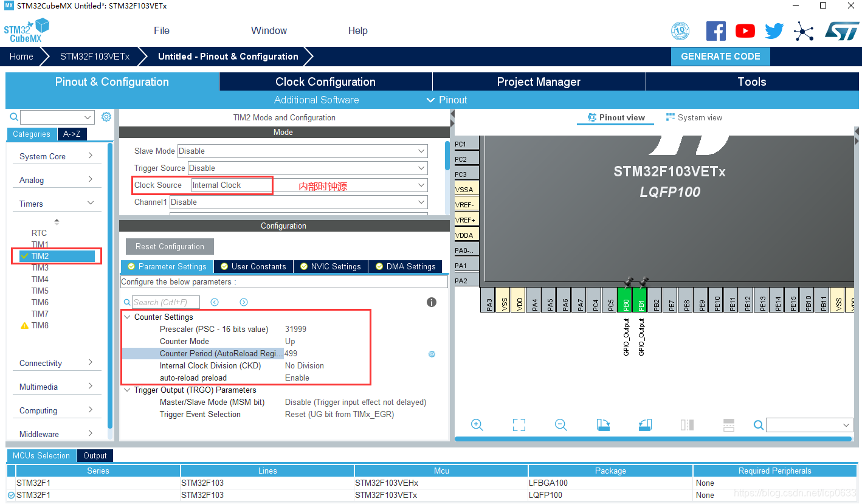Image resolution: width=862 pixels, height=504 pixels.
Task: Open the Slave Mode dropdown
Action: click(302, 151)
